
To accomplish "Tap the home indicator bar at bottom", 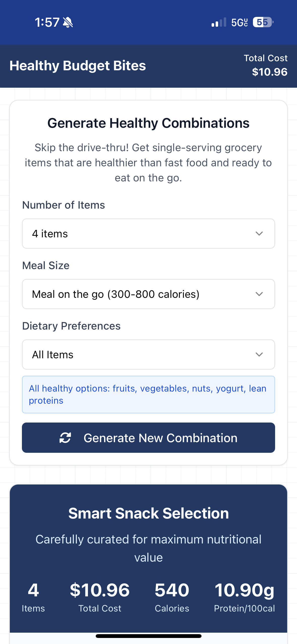I will [148, 636].
